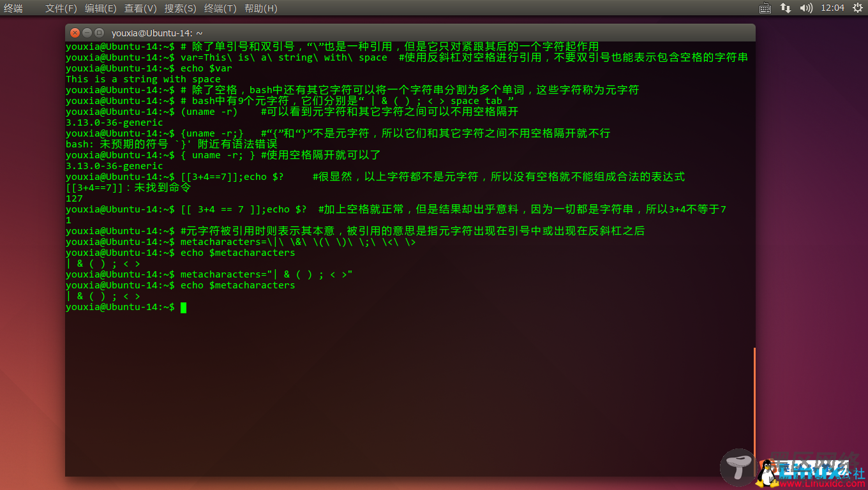Click the '127' exit code output

74,198
